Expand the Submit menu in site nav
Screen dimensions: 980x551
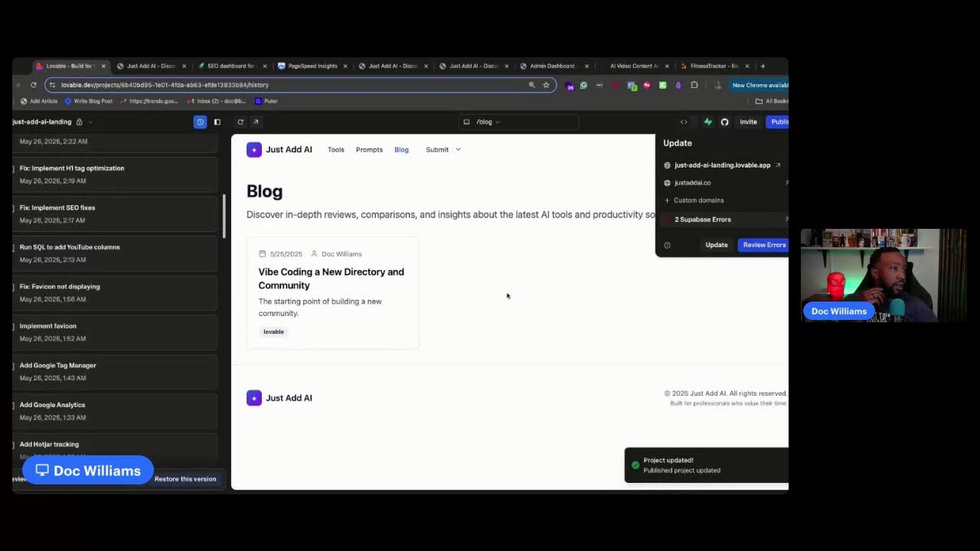click(443, 149)
